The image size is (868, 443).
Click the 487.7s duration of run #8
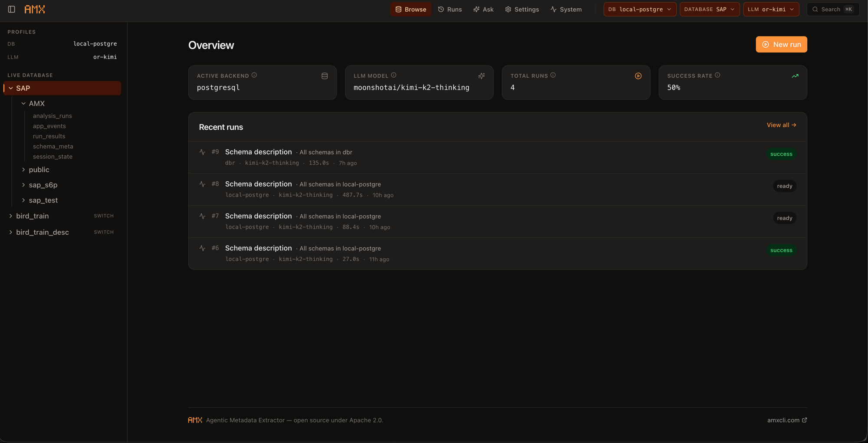[x=352, y=195]
